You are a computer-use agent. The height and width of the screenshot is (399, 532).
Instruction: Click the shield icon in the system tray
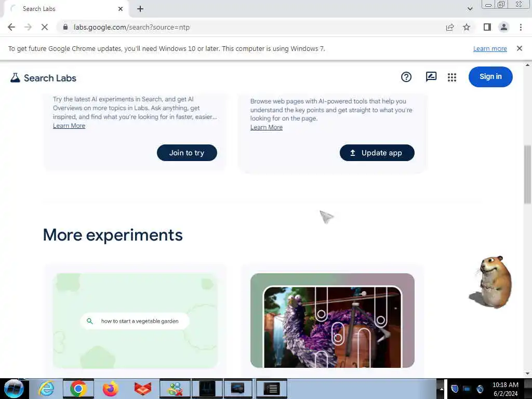pyautogui.click(x=455, y=389)
